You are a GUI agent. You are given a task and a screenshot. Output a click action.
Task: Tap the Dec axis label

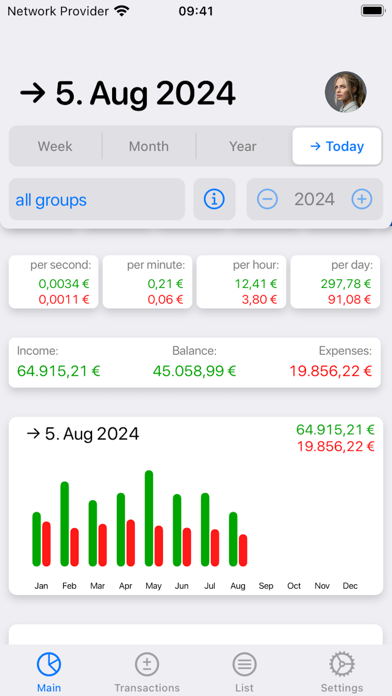(x=350, y=586)
